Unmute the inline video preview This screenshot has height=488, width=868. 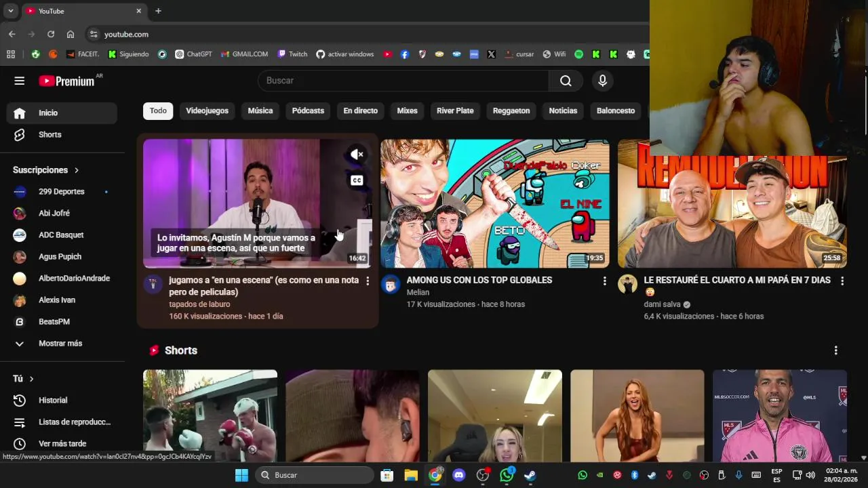tap(357, 155)
